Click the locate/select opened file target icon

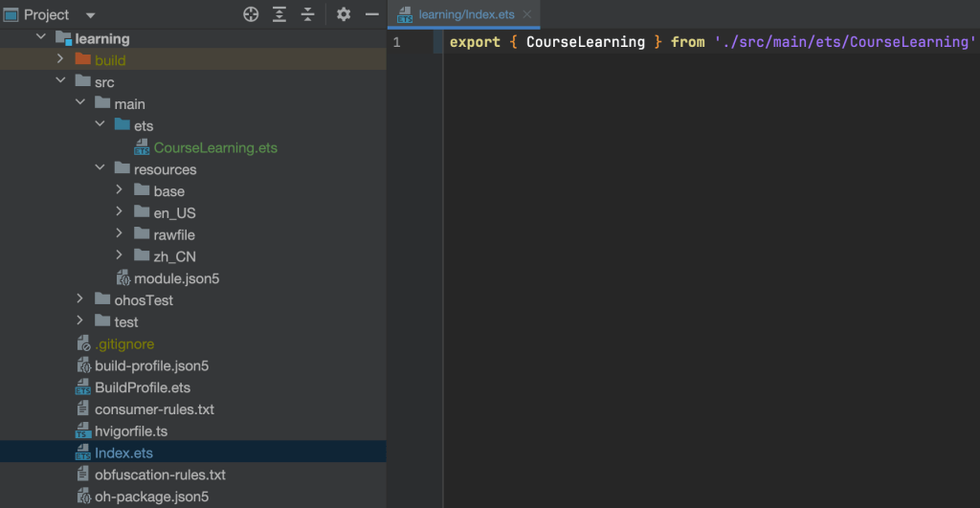(x=251, y=14)
